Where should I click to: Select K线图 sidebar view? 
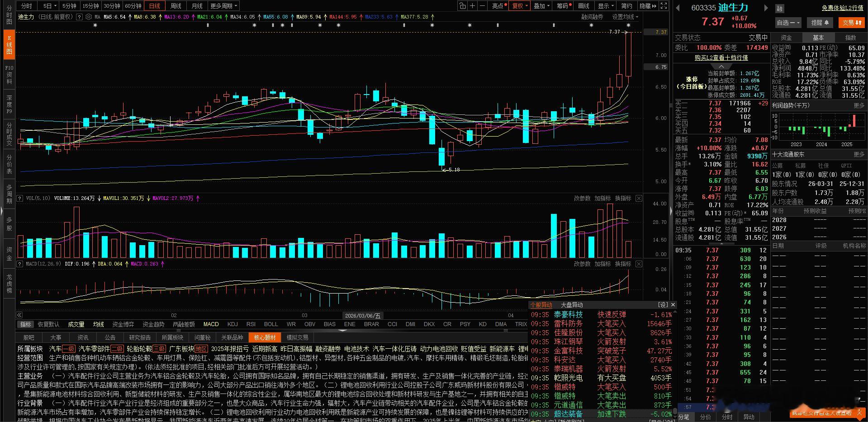coord(9,45)
